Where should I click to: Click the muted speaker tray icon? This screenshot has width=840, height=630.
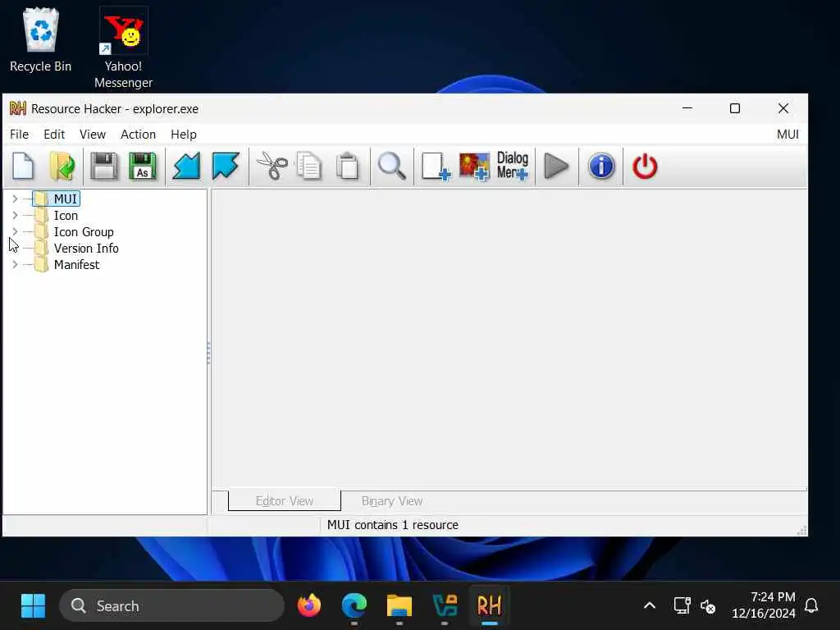[708, 606]
